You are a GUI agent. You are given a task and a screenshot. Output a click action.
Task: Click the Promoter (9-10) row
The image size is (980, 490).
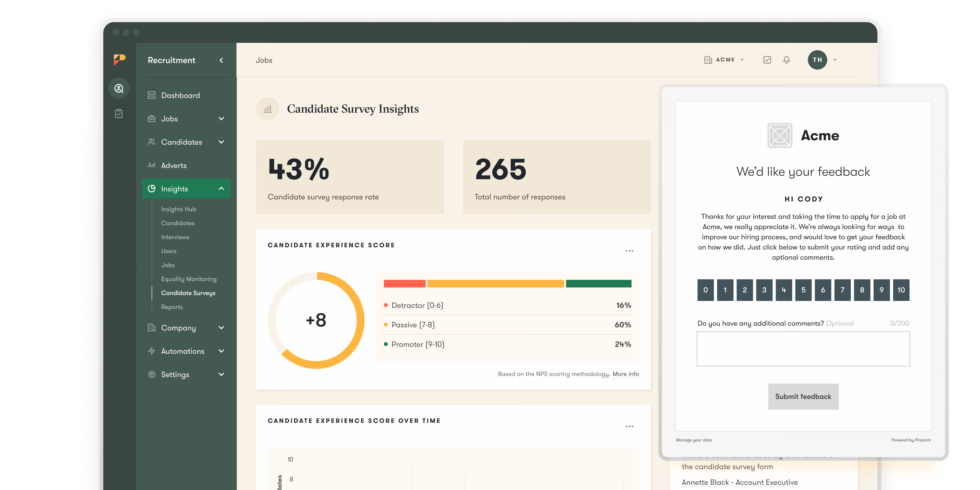(508, 344)
